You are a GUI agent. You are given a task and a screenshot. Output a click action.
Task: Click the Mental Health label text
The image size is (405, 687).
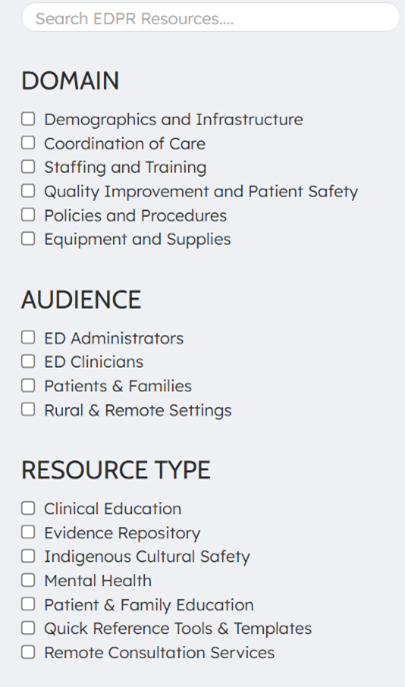pyautogui.click(x=98, y=581)
